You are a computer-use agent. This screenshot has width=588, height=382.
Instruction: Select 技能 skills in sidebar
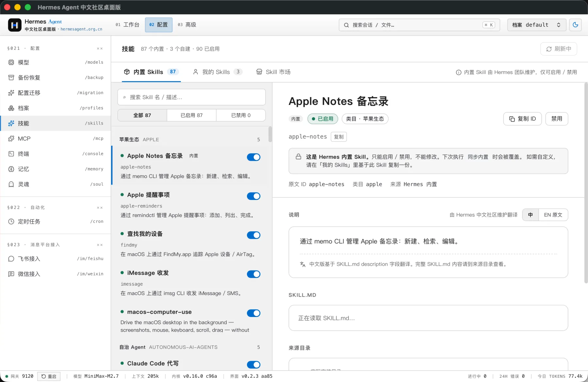(56, 123)
